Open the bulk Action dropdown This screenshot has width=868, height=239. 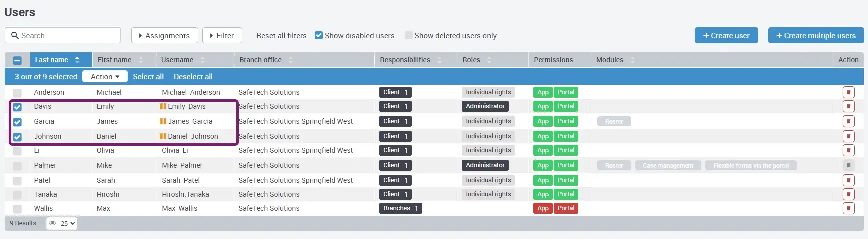coord(105,77)
